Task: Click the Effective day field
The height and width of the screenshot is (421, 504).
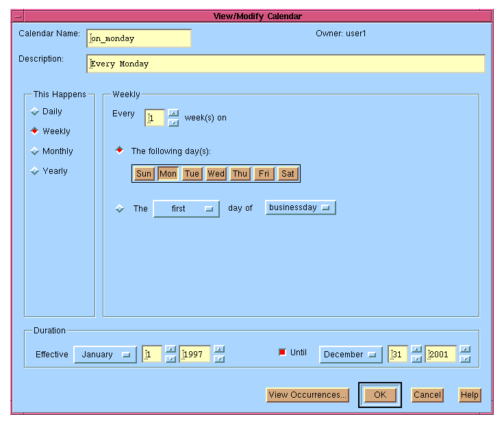Action: [152, 355]
